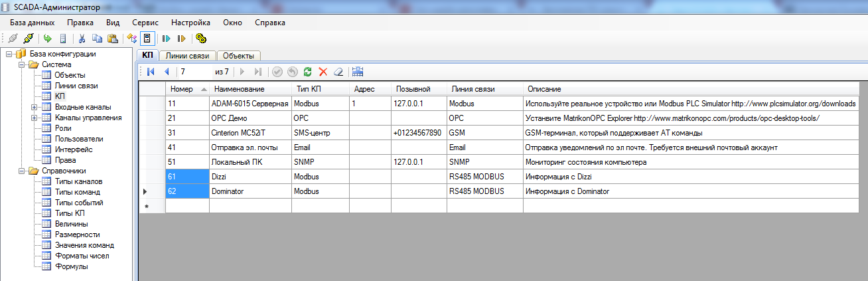Click the eraser clear icon in grid toolbar
Image resolution: width=868 pixels, height=281 pixels.
(338, 72)
